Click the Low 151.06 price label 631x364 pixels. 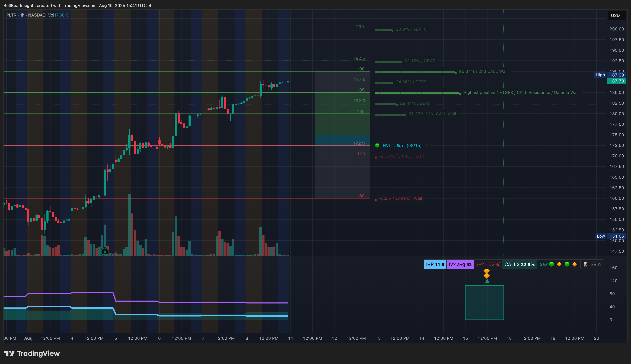point(610,236)
